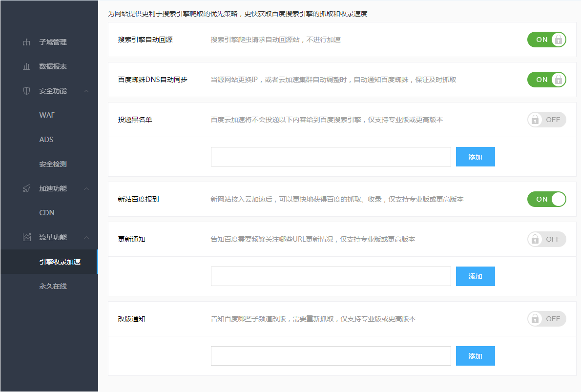
Task: Click the 安全功能 shield icon
Action: (27, 91)
